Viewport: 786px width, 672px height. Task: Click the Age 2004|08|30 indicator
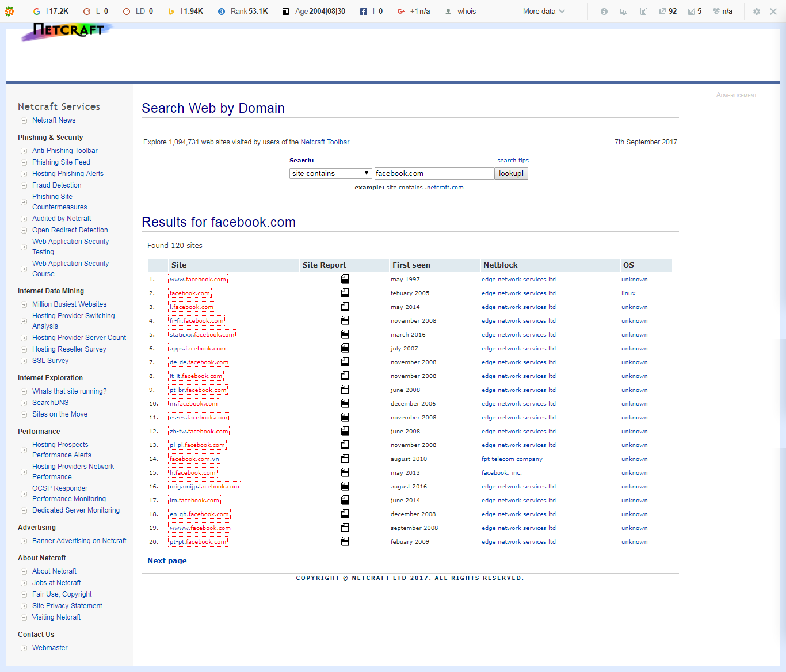tap(314, 10)
